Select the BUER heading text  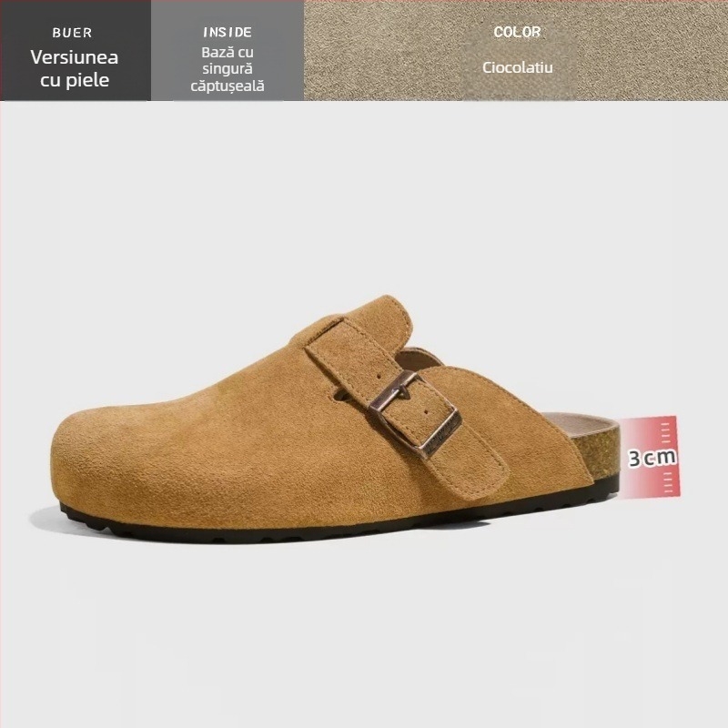point(73,33)
